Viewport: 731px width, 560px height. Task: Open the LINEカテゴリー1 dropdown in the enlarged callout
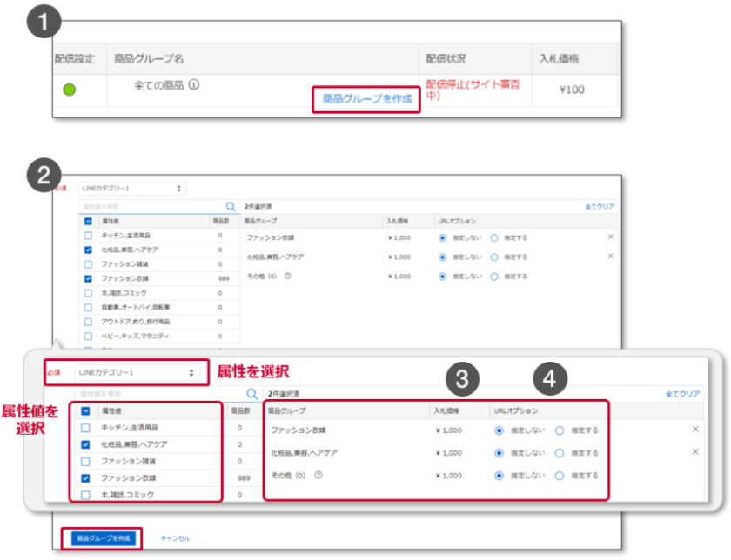(x=141, y=373)
